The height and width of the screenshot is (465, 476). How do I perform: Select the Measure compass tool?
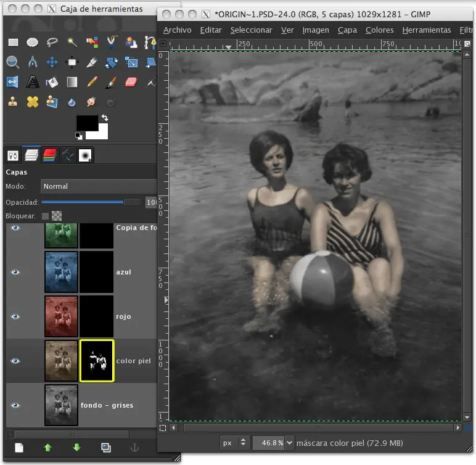click(33, 62)
